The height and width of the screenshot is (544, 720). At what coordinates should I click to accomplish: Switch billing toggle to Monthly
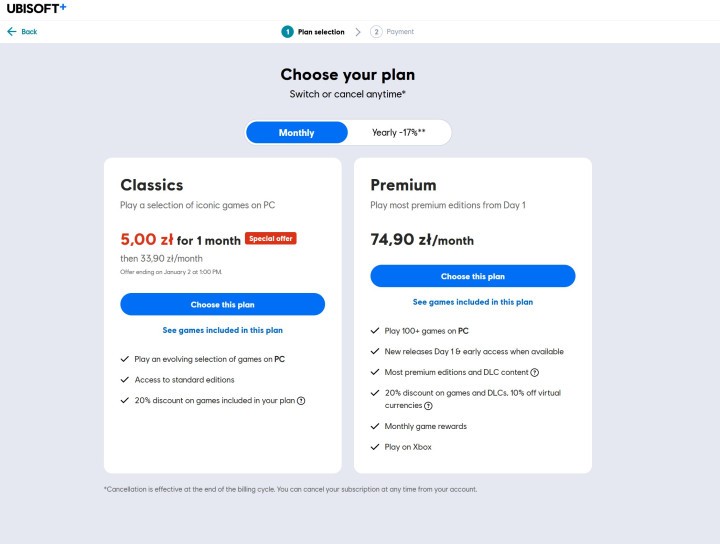point(297,133)
